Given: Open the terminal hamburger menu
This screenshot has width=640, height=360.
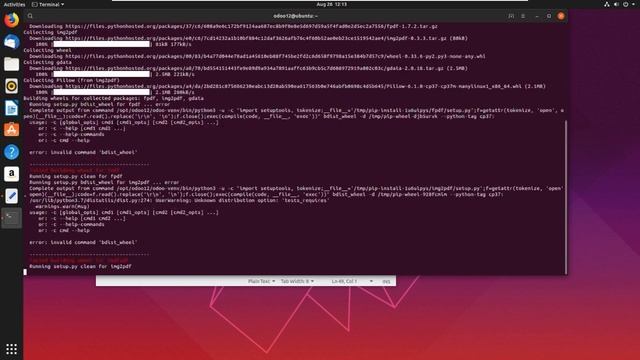Looking at the screenshot, I should pyautogui.click(x=523, y=16).
